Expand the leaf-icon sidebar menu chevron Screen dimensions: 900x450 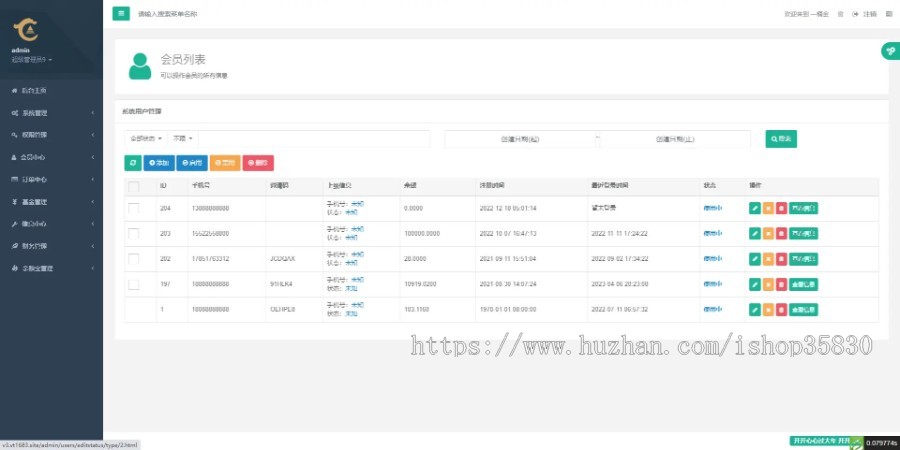(x=93, y=246)
